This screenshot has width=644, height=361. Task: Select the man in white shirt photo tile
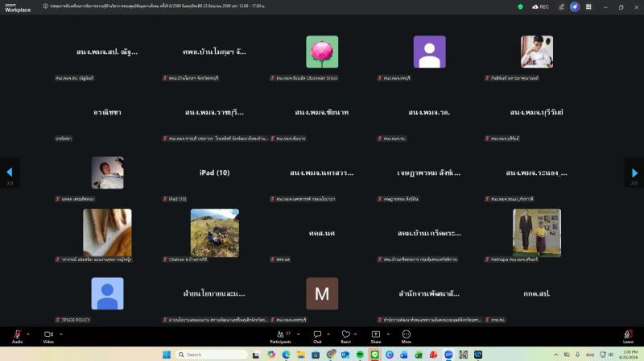point(537,52)
